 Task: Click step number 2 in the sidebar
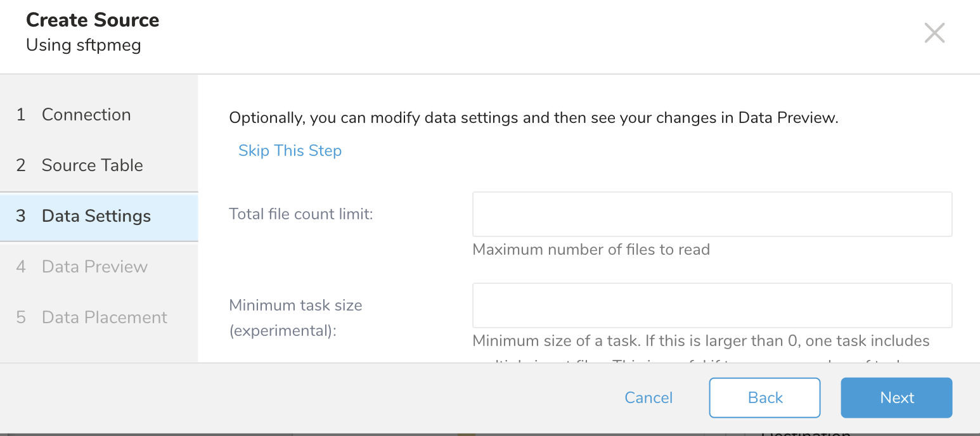pos(21,165)
